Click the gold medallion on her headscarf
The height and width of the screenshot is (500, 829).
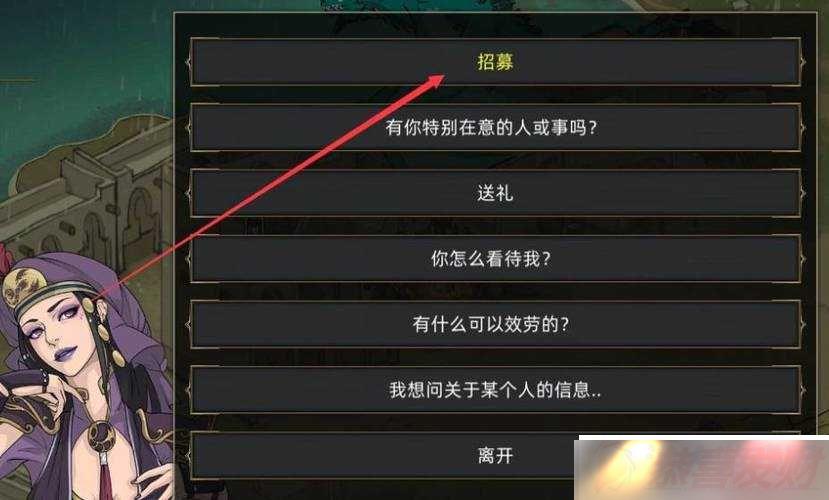click(22, 286)
